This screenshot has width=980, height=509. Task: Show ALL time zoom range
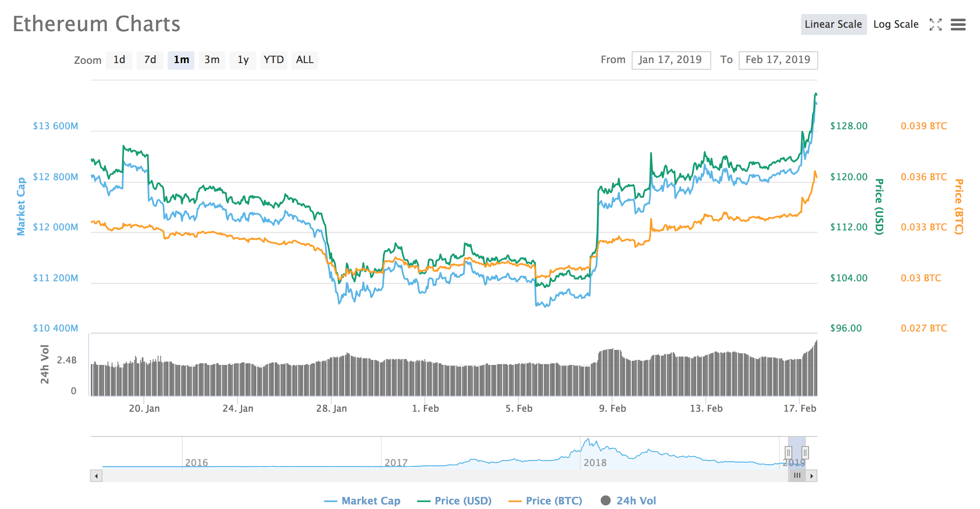(305, 60)
